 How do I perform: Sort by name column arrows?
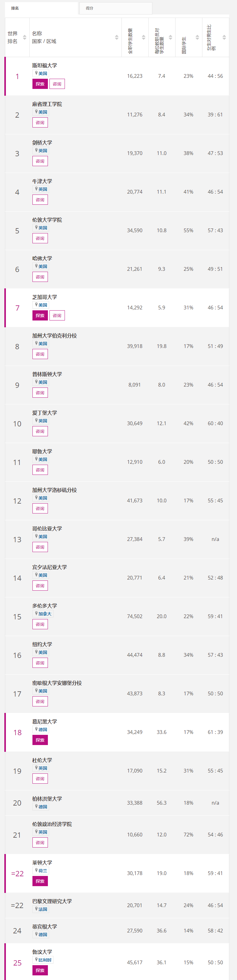click(x=116, y=37)
